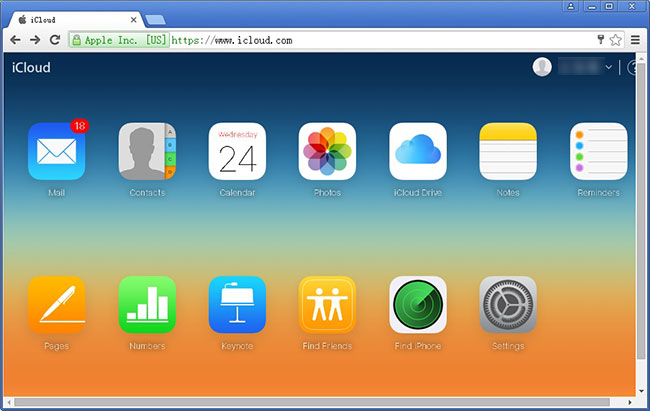The image size is (650, 411).
Task: Open the iCloud help question-mark icon
Action: [631, 67]
